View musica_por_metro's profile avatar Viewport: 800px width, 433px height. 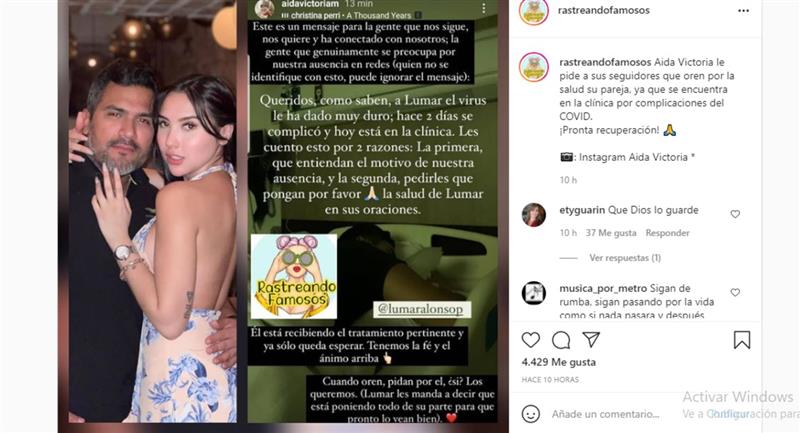coord(534,293)
